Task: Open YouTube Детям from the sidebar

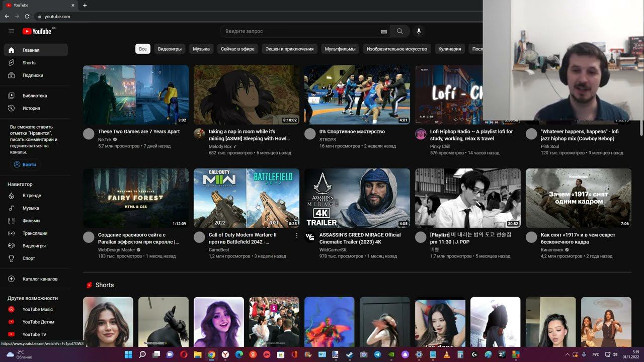Action: tap(35, 322)
